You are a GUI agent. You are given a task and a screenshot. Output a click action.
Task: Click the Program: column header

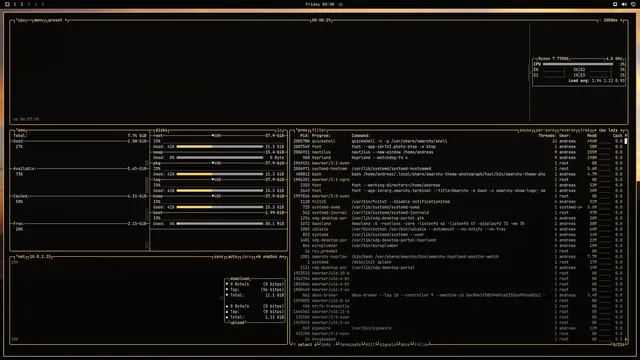click(321, 136)
